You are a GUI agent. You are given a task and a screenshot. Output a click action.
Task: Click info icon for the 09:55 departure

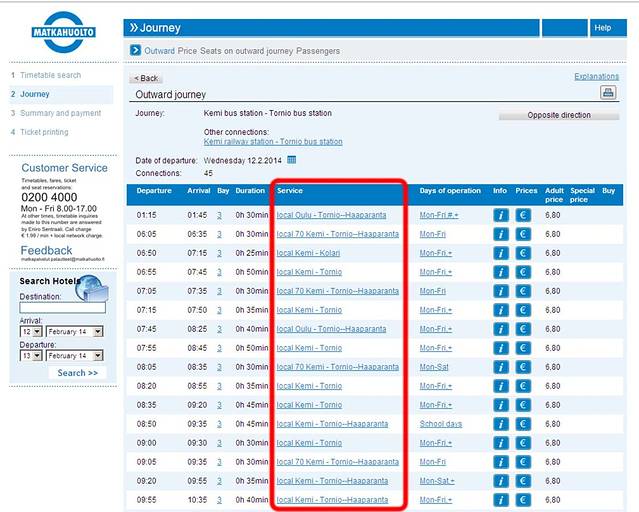coord(501,500)
